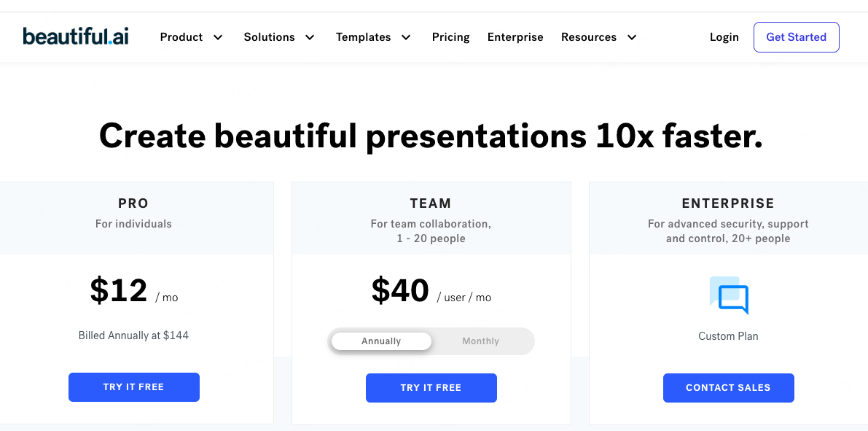Click the Contact Sales button
This screenshot has height=431, width=868.
[729, 388]
